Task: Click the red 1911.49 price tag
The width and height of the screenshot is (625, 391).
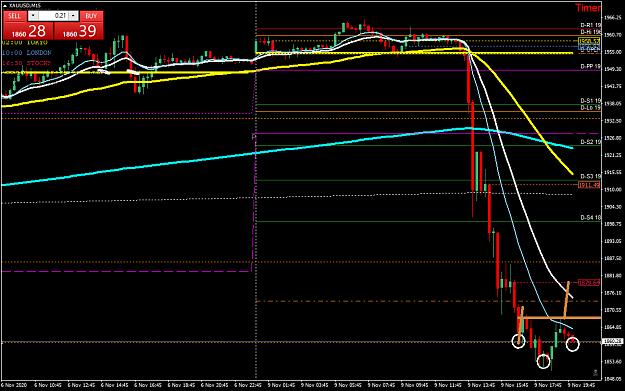Action: tap(589, 185)
